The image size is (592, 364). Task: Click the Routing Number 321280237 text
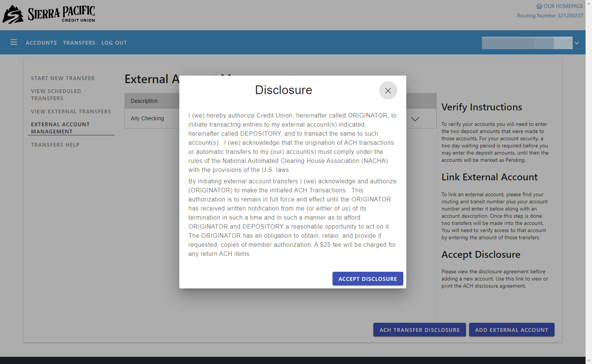pos(550,15)
